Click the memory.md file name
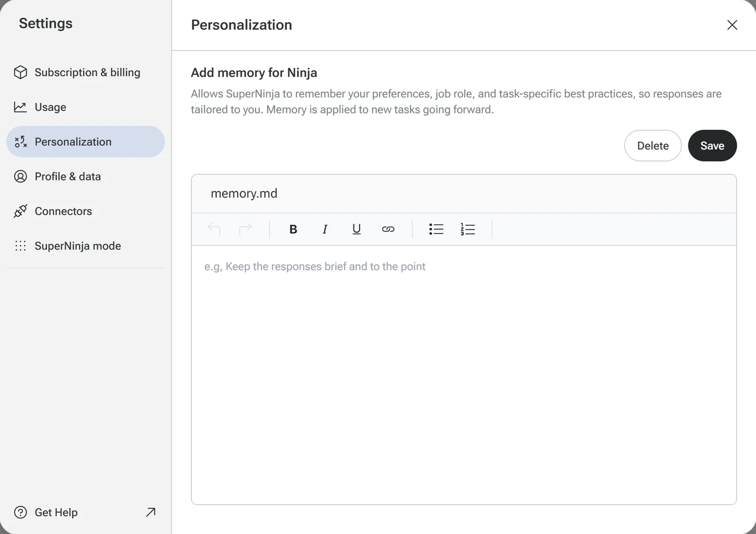The image size is (756, 534). pos(244,194)
